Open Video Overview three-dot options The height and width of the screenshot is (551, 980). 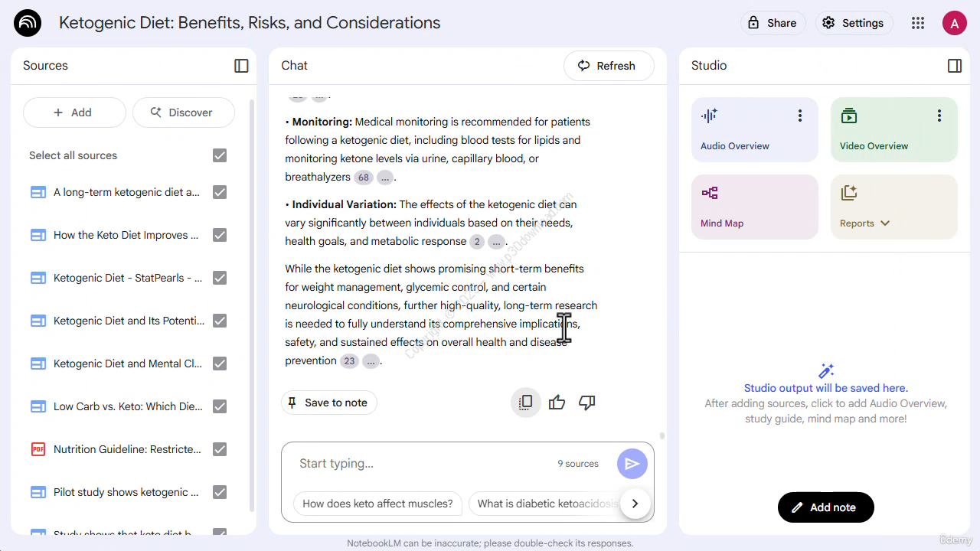[939, 116]
